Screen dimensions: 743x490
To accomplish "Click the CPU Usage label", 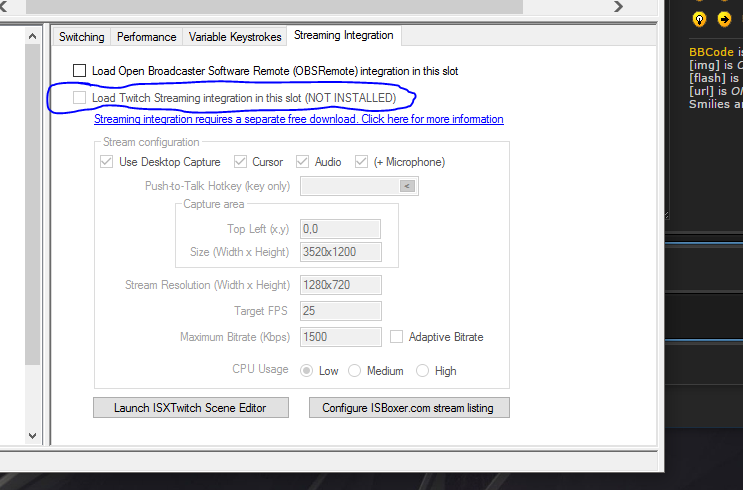I will 260,369.
